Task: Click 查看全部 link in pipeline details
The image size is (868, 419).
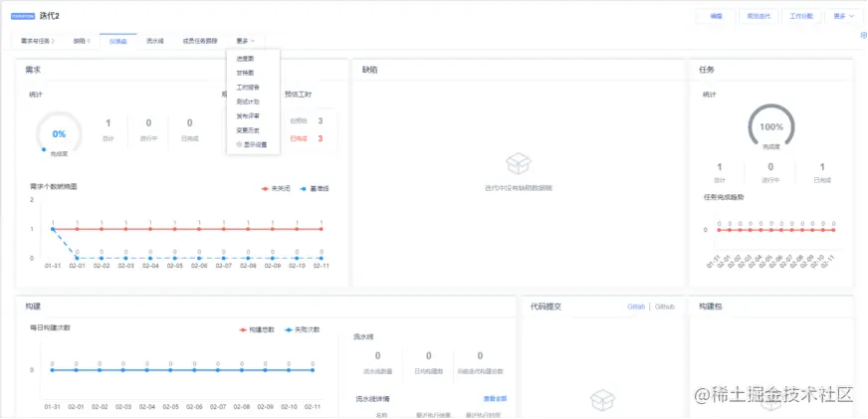Action: (495, 398)
